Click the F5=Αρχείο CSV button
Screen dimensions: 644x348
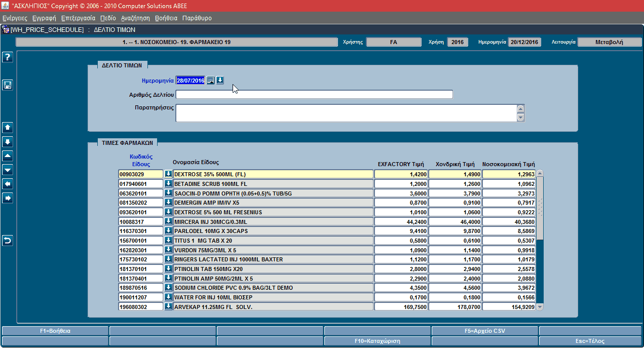point(485,331)
